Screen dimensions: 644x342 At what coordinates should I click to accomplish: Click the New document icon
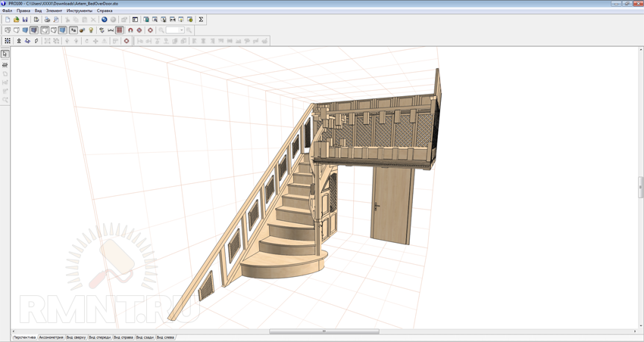(x=8, y=20)
